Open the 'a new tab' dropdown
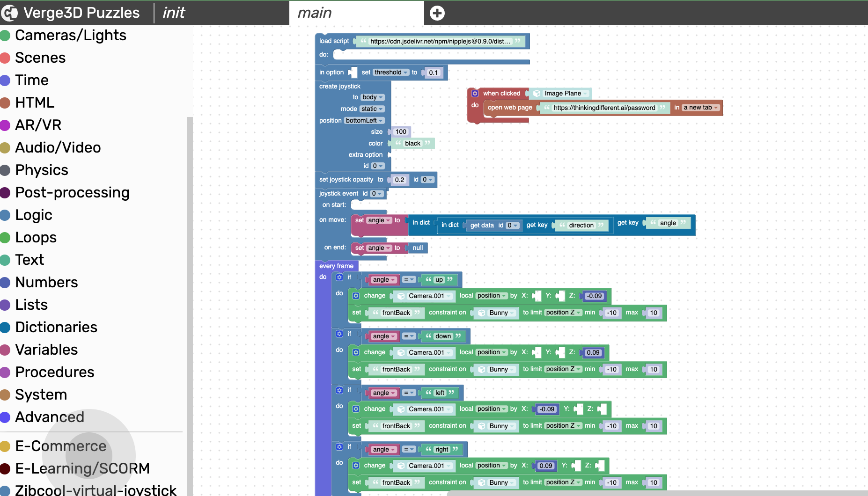868x496 pixels. 701,108
